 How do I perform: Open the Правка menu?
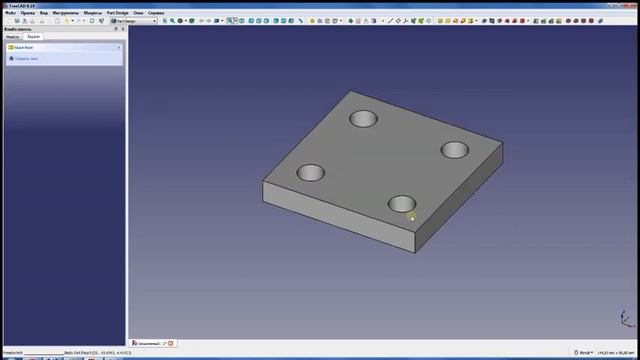[x=28, y=13]
